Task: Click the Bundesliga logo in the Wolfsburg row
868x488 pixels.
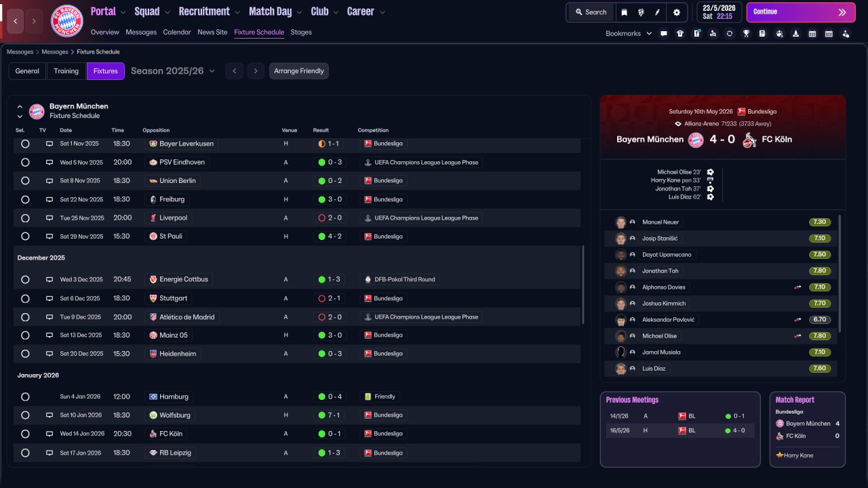Action: coord(368,415)
